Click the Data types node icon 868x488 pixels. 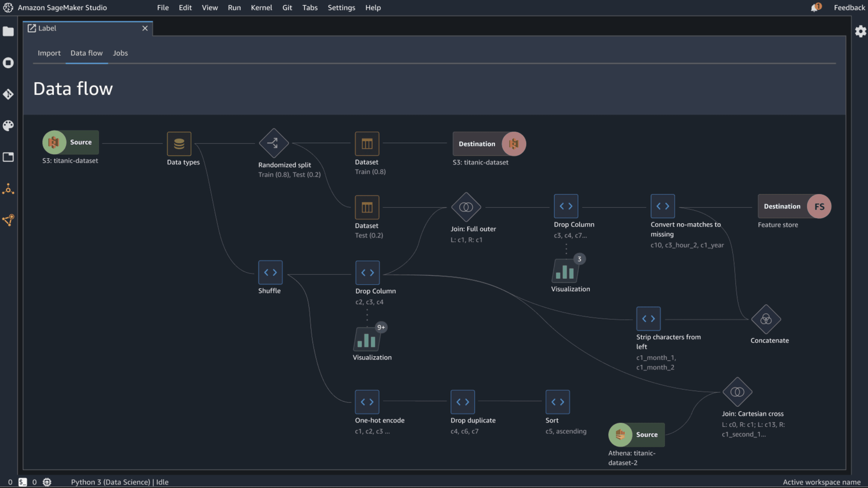[179, 144]
